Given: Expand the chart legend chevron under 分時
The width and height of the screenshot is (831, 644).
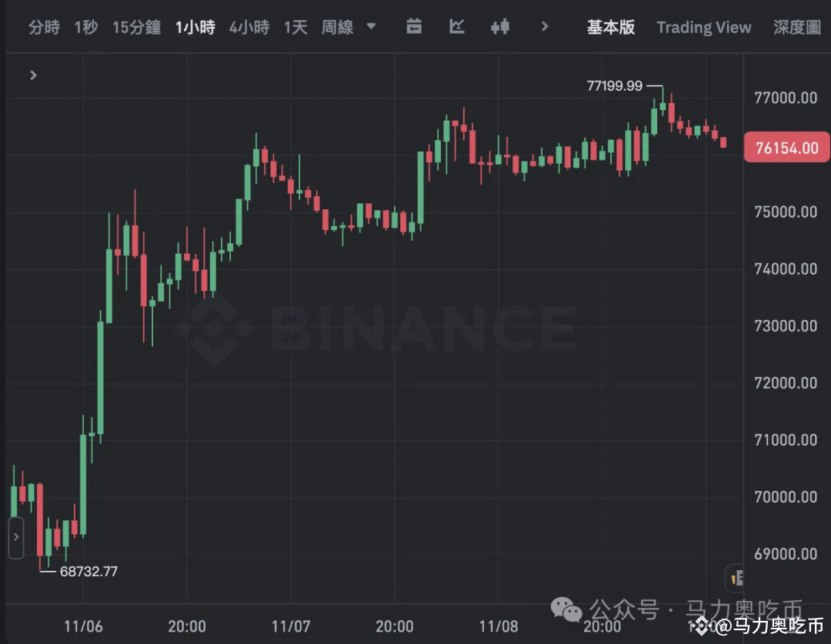Looking at the screenshot, I should [33, 75].
